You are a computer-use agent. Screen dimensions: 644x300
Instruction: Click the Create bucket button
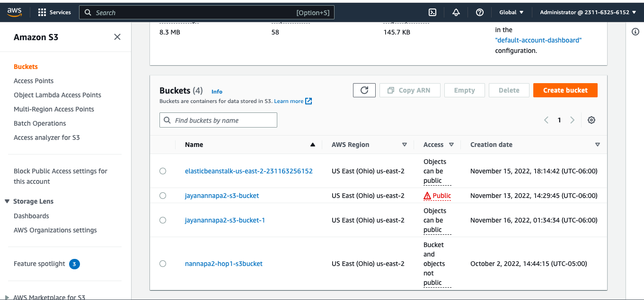coord(565,90)
